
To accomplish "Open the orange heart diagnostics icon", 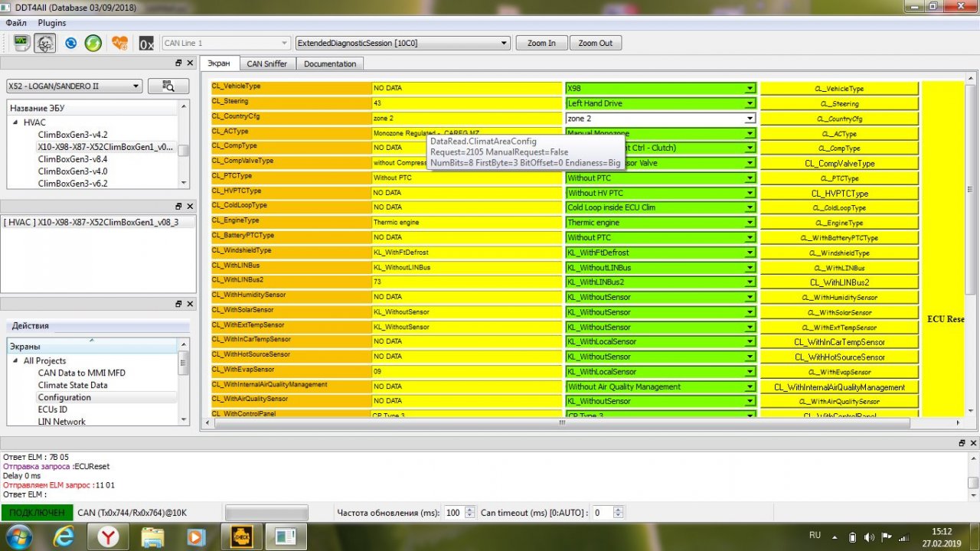I will [119, 43].
